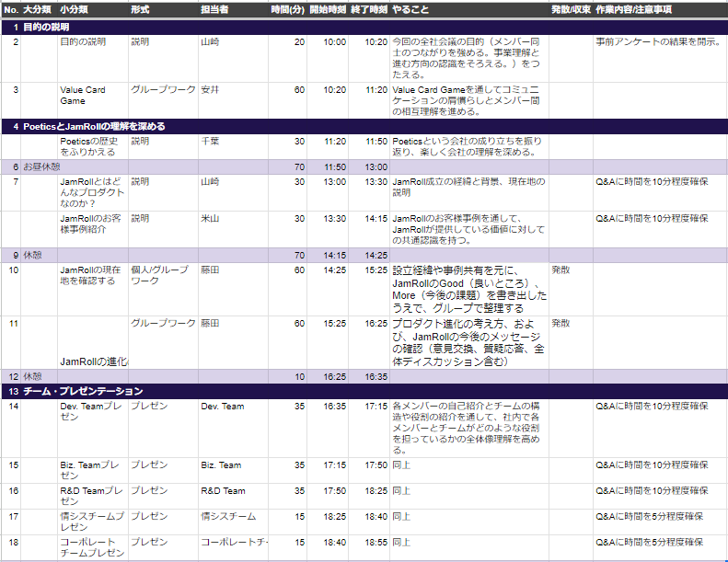Click the '発散/収束' column header
Viewport: 728px width, 562px height.
click(571, 9)
